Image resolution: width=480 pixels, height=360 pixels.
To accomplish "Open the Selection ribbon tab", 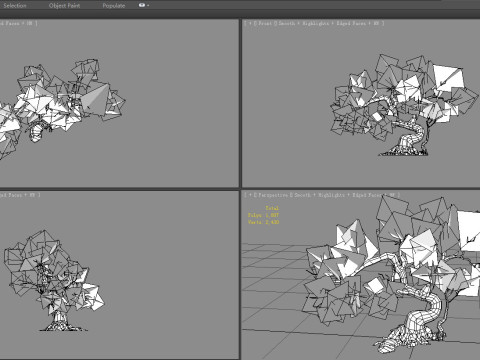I will tap(15, 5).
